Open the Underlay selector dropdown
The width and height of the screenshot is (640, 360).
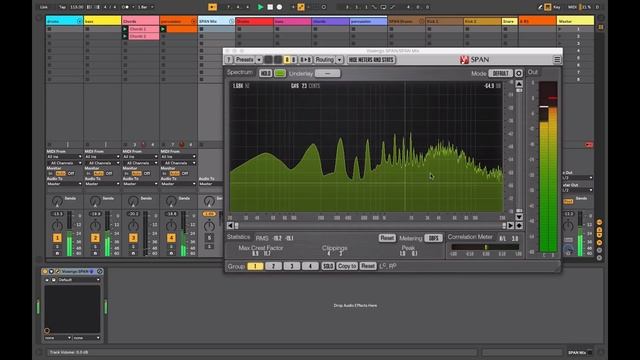click(x=327, y=73)
